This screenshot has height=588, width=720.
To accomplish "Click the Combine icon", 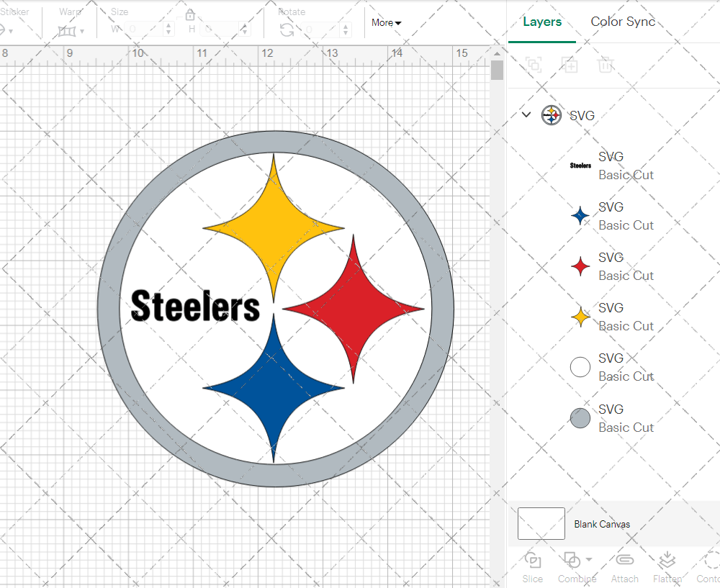I will (x=572, y=561).
